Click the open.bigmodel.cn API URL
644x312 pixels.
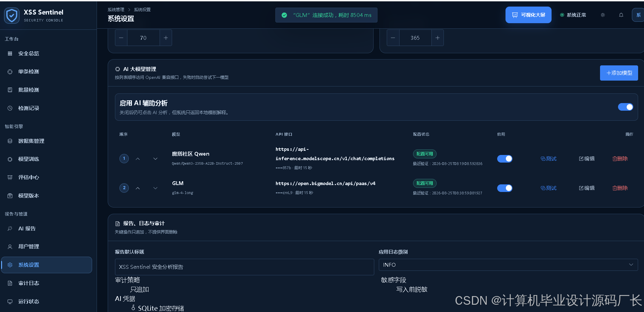(x=325, y=184)
